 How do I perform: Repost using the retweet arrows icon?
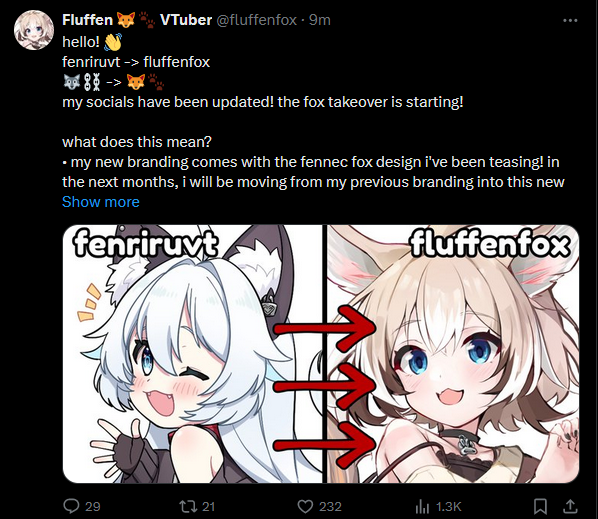coord(188,506)
